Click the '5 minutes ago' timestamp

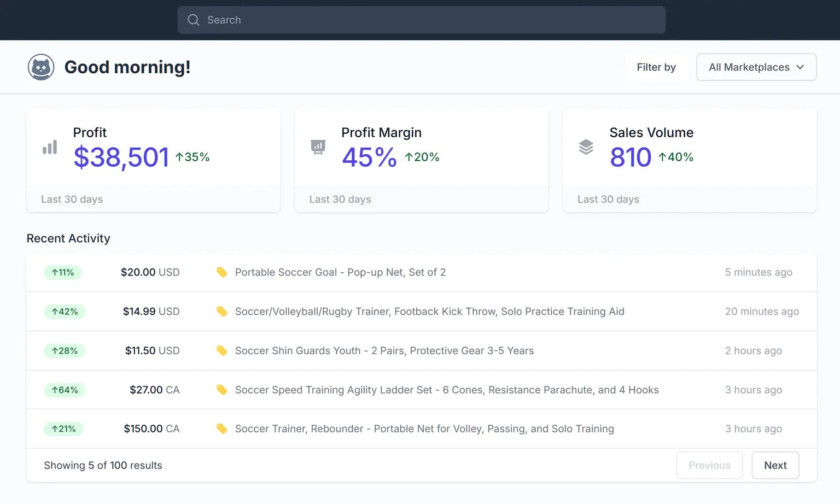(759, 272)
